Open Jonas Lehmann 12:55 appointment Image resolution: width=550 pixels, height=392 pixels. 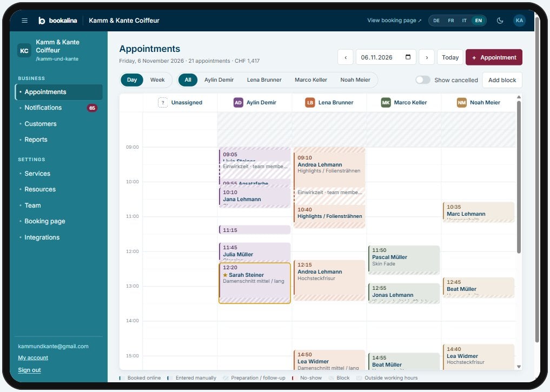click(x=404, y=293)
